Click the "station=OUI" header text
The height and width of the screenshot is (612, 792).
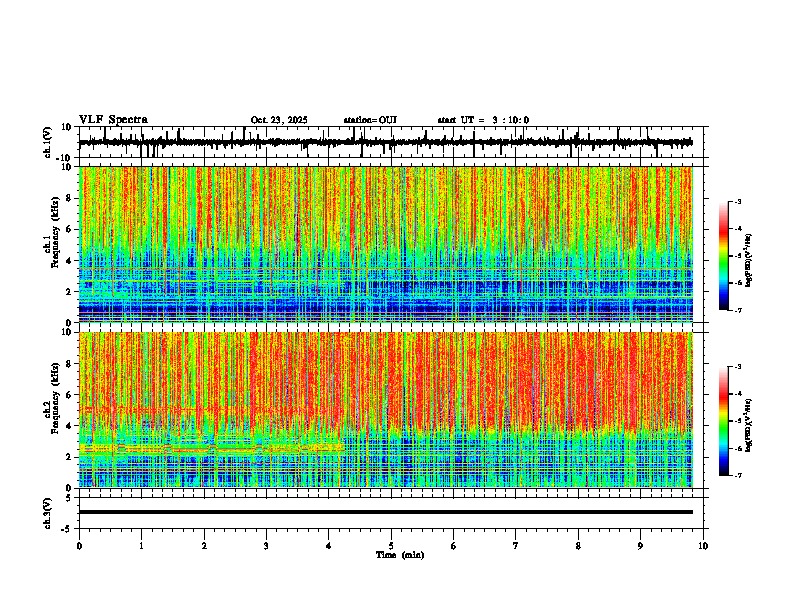370,120
